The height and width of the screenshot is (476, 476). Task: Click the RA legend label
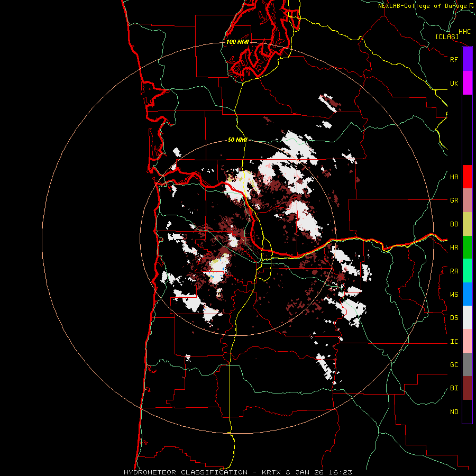(x=454, y=271)
